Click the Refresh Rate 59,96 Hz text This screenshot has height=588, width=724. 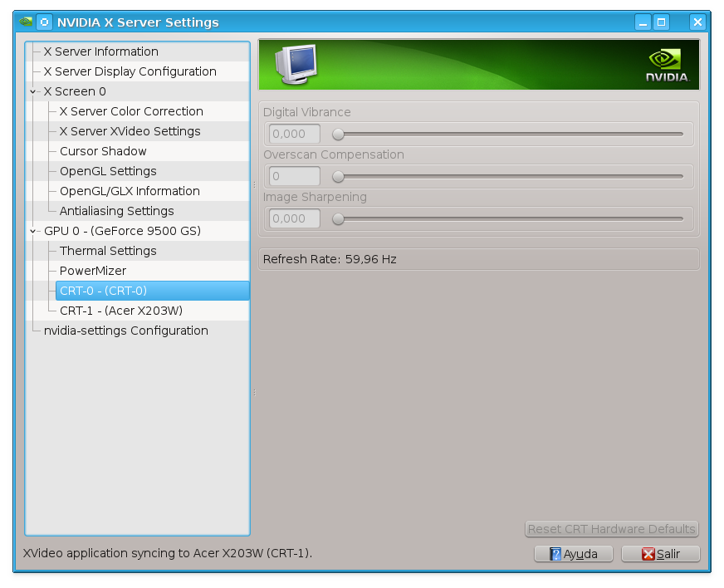point(330,259)
